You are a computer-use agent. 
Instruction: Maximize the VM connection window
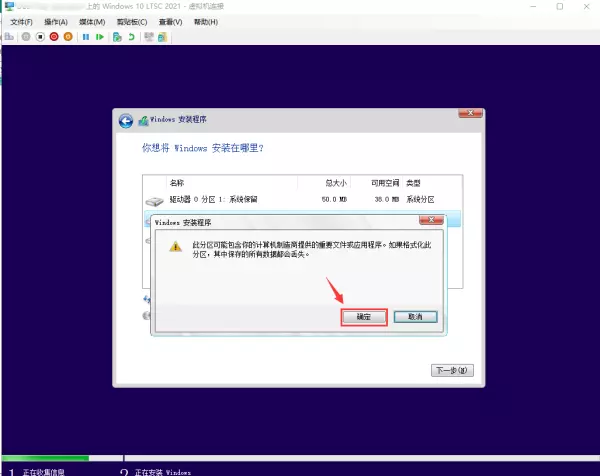pos(559,7)
